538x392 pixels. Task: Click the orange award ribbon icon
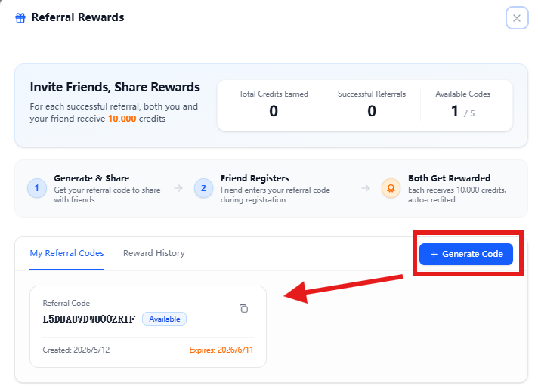[x=391, y=188]
